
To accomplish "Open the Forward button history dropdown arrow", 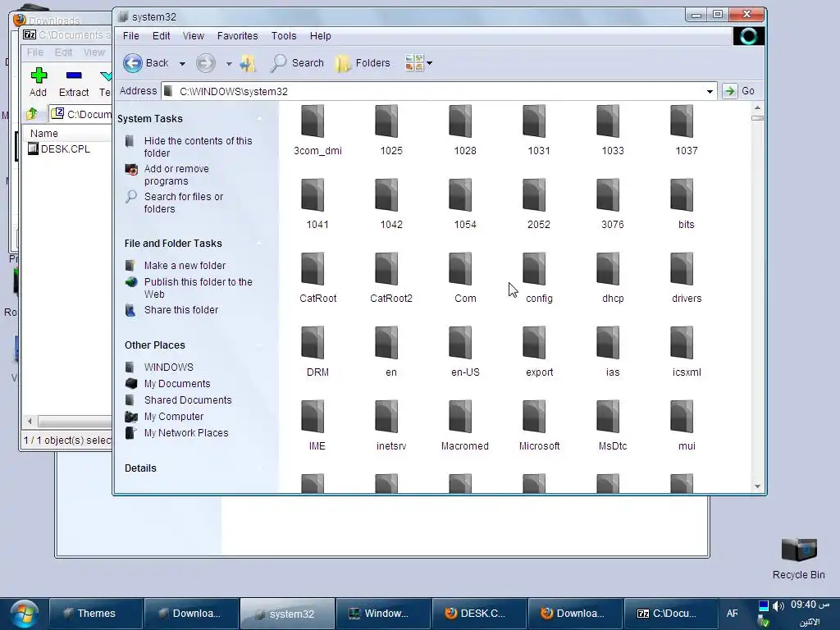I will (x=229, y=64).
